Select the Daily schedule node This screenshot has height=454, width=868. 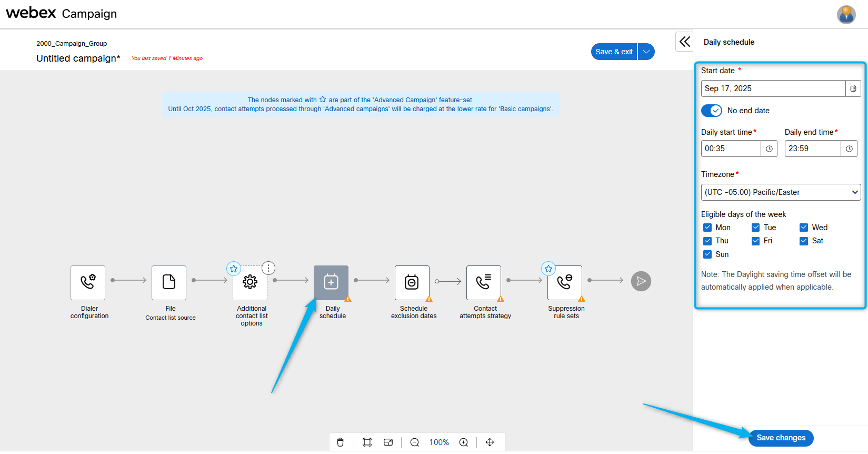point(331,282)
